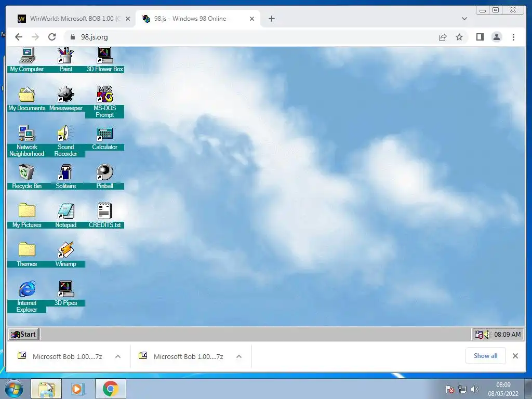Close the downloads bar
Screen dimensions: 532x399
pos(515,356)
